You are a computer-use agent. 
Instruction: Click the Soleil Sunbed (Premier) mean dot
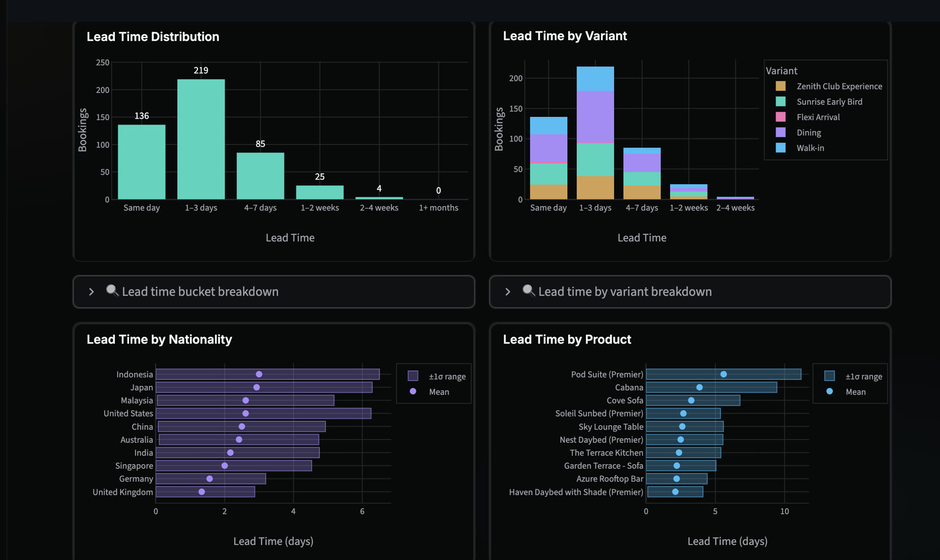pyautogui.click(x=684, y=413)
